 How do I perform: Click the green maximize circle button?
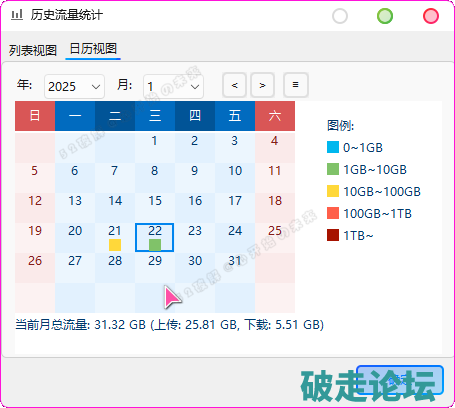tap(385, 16)
